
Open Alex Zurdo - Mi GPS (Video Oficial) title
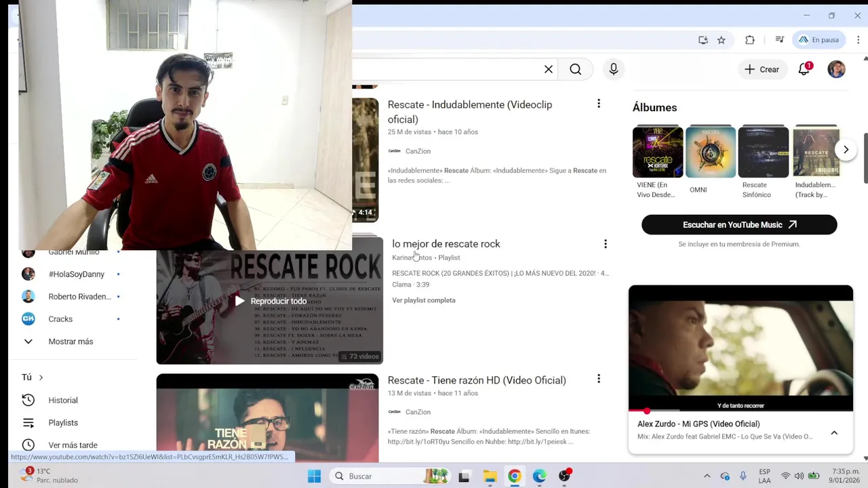point(698,424)
